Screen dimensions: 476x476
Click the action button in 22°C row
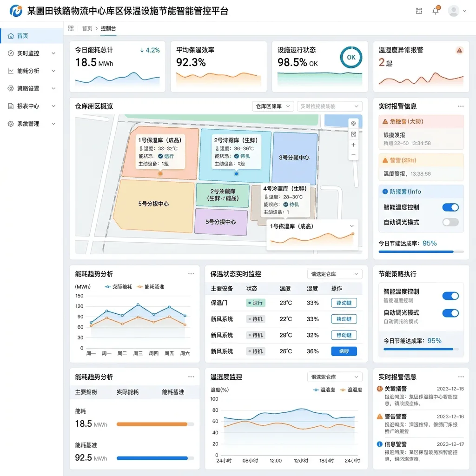click(x=344, y=319)
